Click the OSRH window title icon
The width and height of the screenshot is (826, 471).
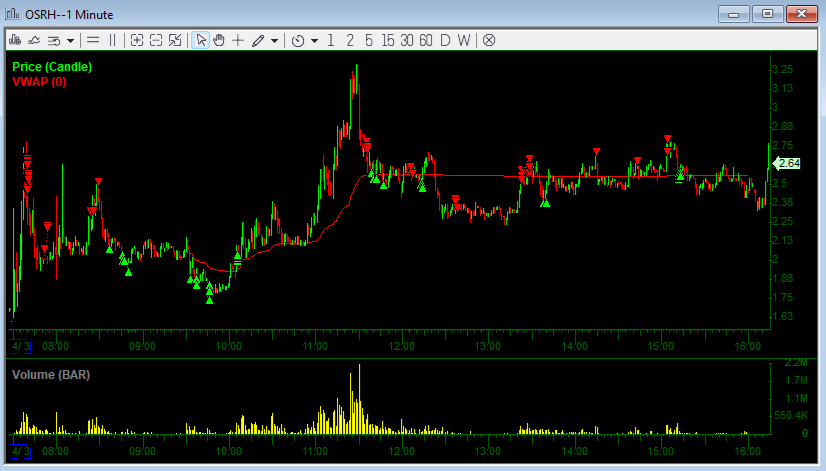click(x=13, y=14)
